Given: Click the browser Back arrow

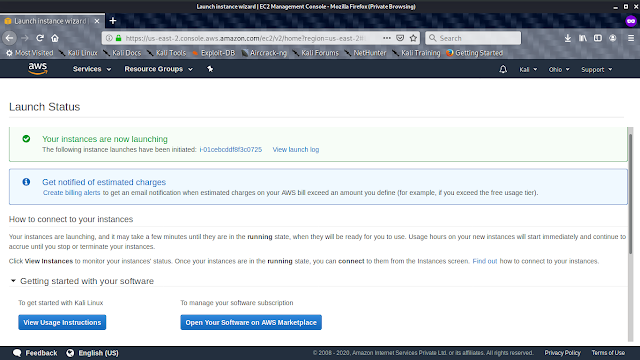Looking at the screenshot, I should [10, 38].
